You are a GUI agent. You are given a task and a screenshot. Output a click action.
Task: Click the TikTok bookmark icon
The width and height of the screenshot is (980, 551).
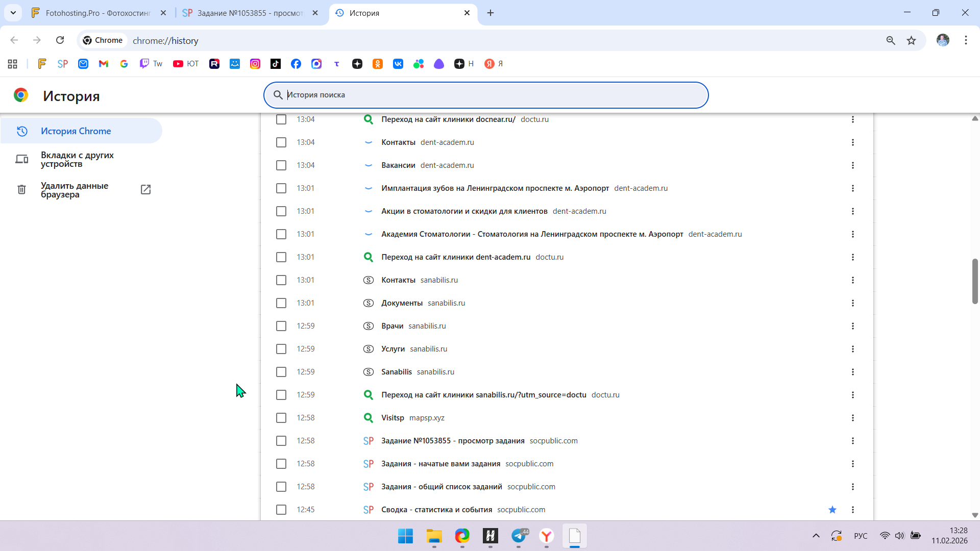click(276, 64)
